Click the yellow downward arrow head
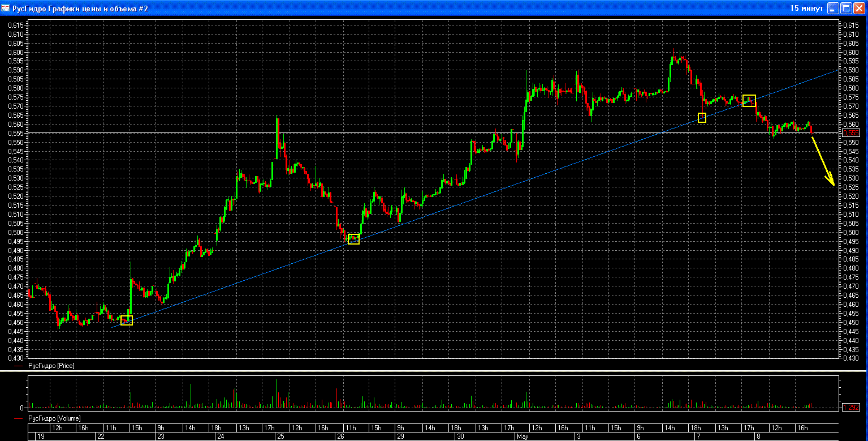This screenshot has height=441, width=868. 832,183
